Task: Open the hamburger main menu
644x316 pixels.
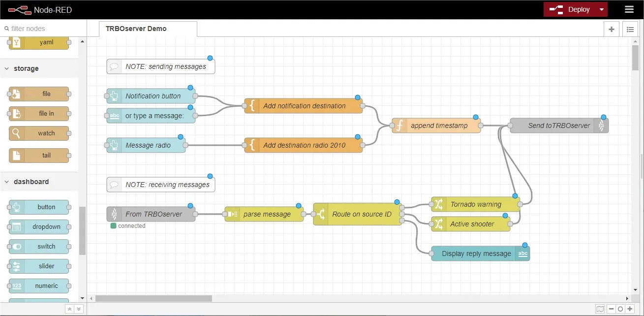Action: 629,9
